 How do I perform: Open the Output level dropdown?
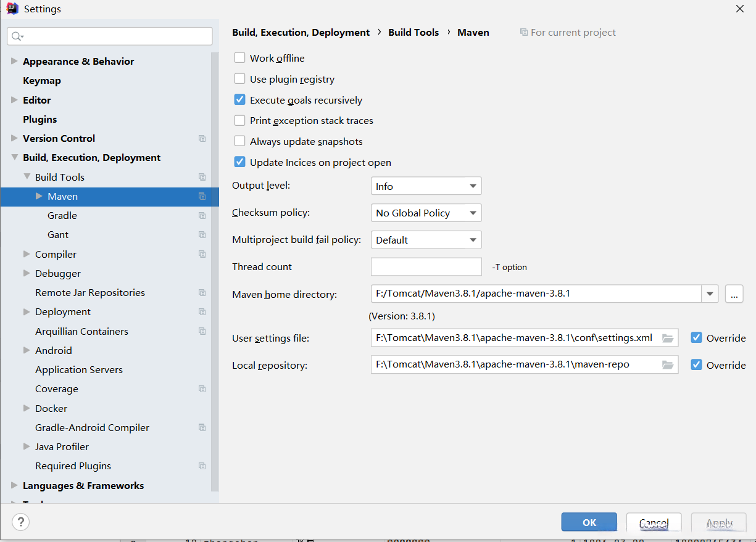click(x=426, y=186)
